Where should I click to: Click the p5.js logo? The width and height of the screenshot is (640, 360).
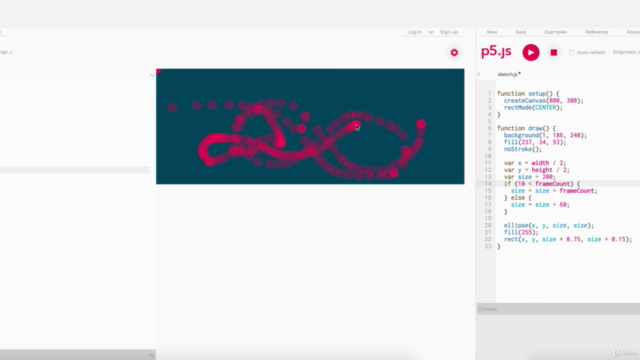(496, 51)
